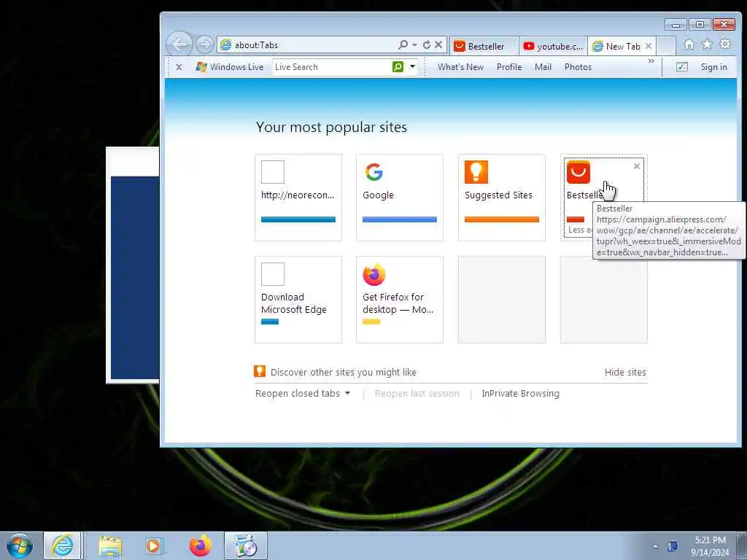Click the Hide sites link
Image resolution: width=747 pixels, height=560 pixels.
coord(625,373)
